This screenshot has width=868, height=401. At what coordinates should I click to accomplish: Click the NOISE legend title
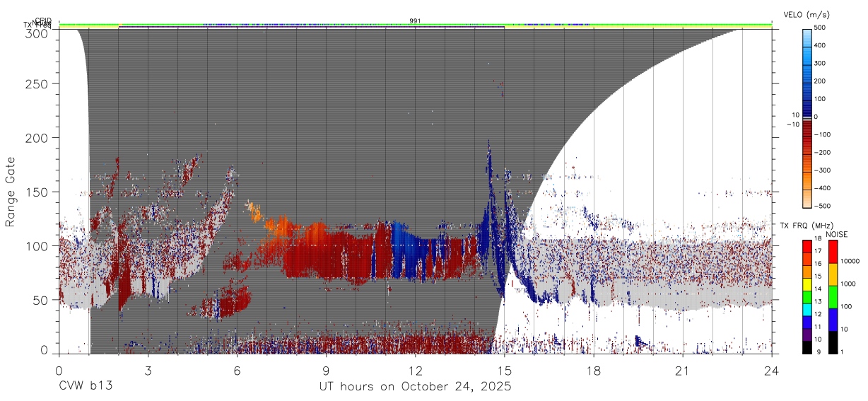tap(838, 234)
